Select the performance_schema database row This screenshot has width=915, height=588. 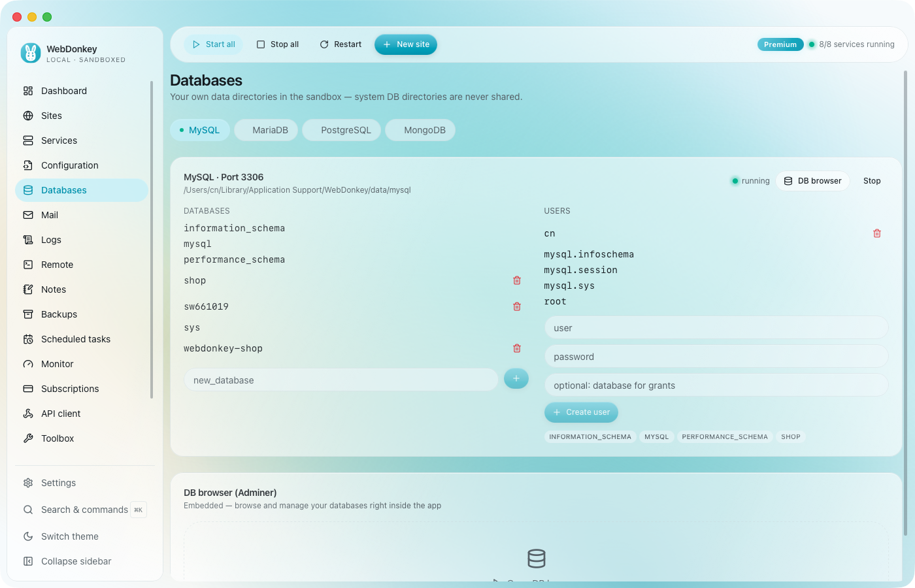356,259
